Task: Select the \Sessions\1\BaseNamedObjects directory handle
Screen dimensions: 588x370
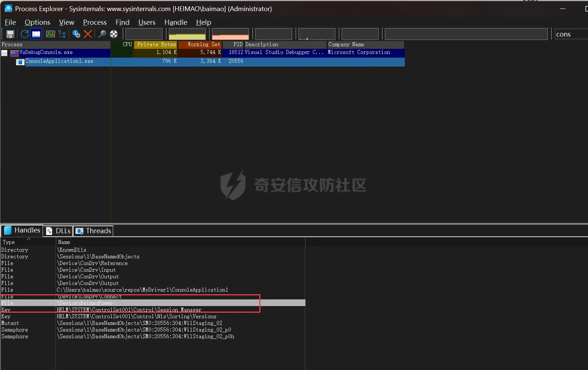Action: pyautogui.click(x=153, y=257)
